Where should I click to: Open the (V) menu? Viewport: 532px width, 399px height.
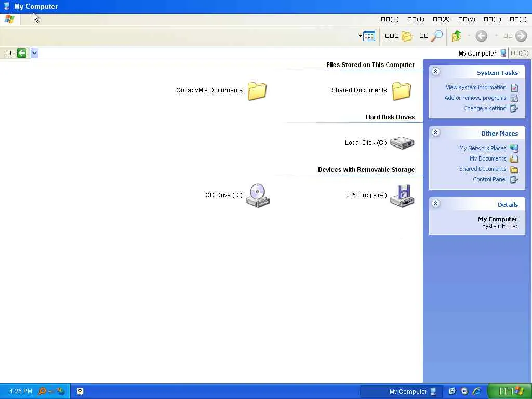[467, 19]
